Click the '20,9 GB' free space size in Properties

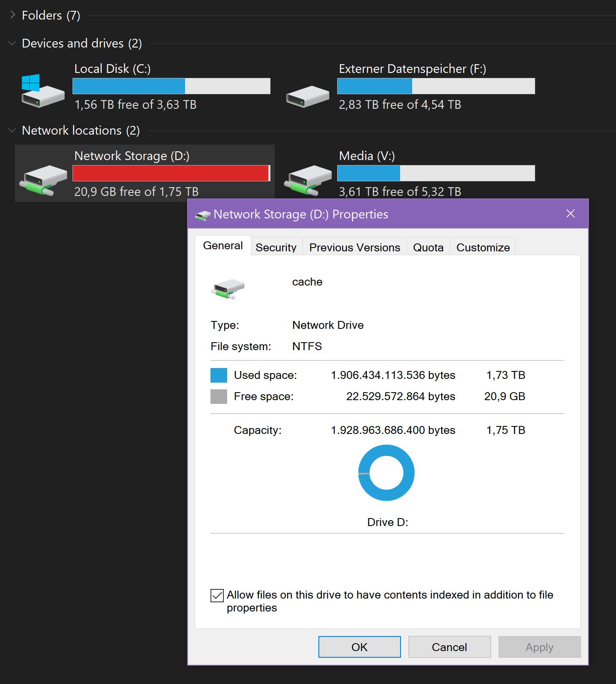(504, 396)
